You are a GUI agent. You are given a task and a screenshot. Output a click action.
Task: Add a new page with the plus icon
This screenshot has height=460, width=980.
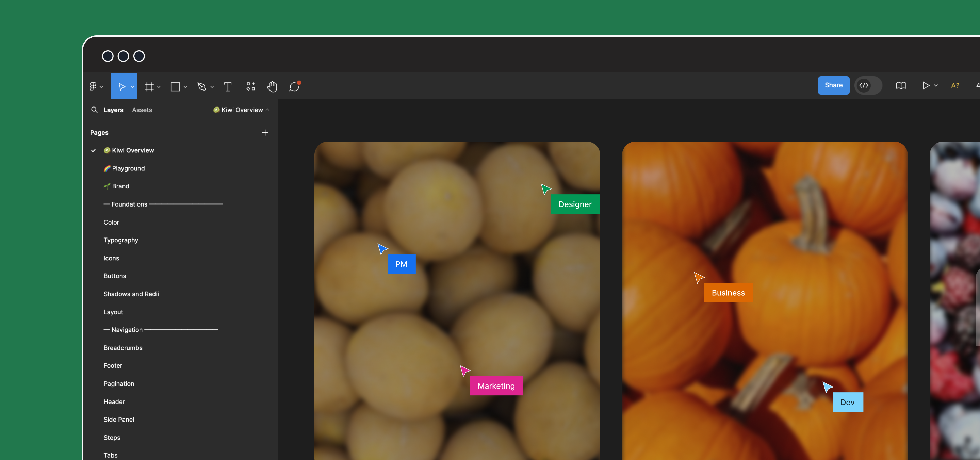pyautogui.click(x=265, y=132)
